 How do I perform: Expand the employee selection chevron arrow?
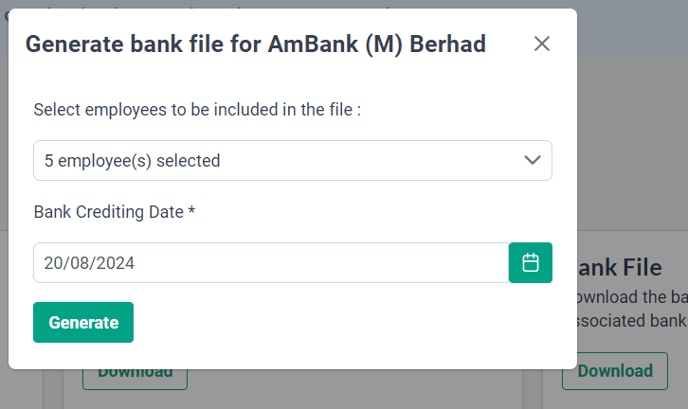click(532, 160)
